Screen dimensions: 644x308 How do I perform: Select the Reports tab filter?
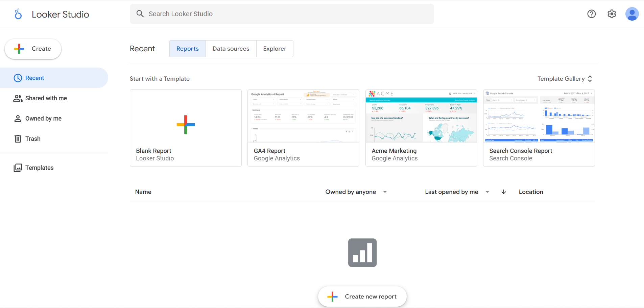point(187,48)
